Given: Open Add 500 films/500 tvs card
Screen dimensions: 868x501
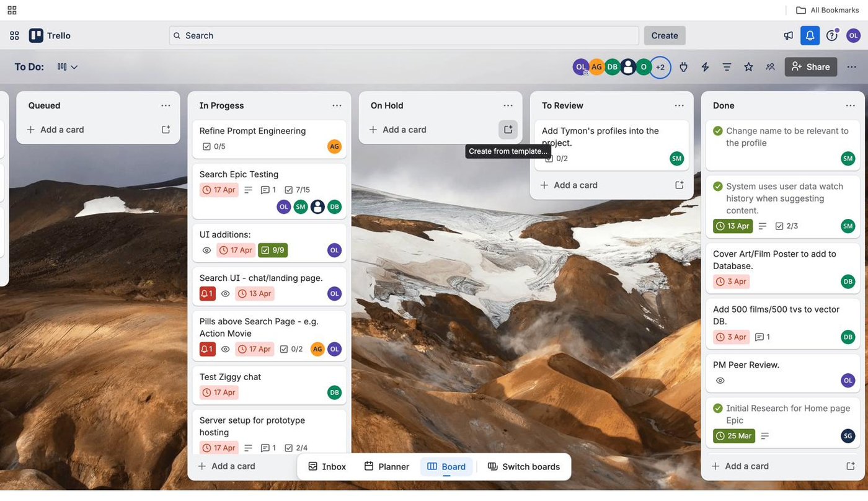Looking at the screenshot, I should (x=782, y=324).
